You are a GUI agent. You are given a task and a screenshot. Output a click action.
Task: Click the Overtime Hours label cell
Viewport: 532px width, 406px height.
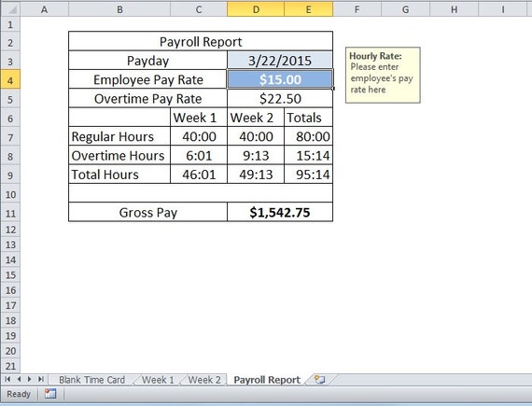119,156
